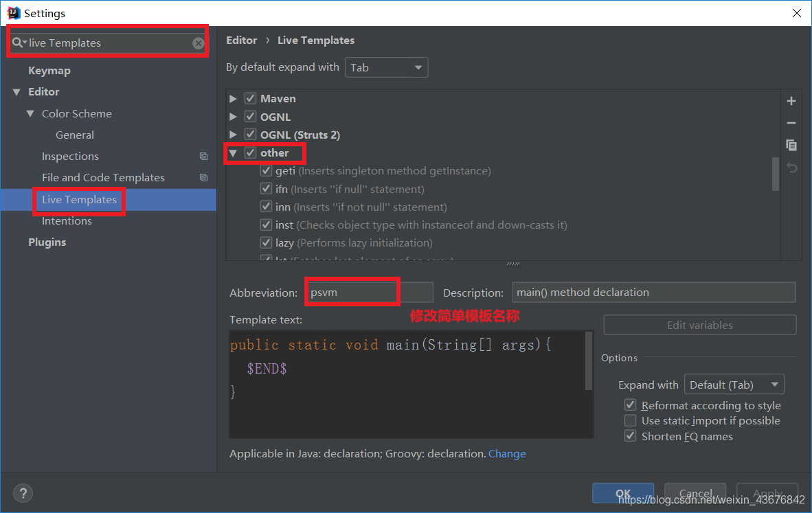Screen dimensions: 812x513
Task: Uncheck the geti template checkbox
Action: click(x=266, y=170)
